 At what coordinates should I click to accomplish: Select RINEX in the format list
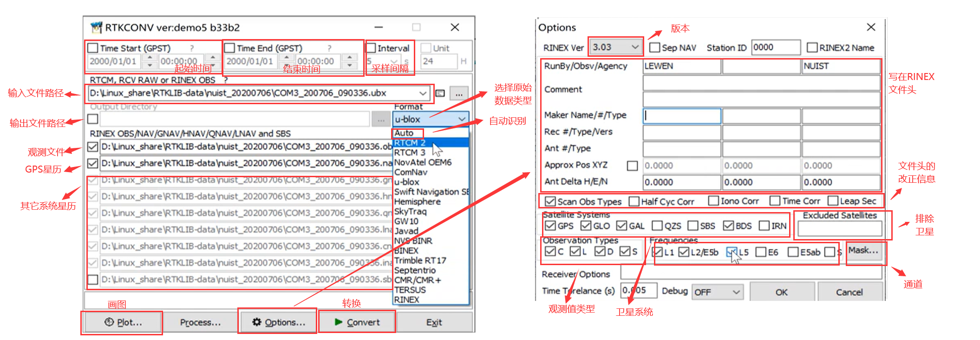tap(406, 300)
